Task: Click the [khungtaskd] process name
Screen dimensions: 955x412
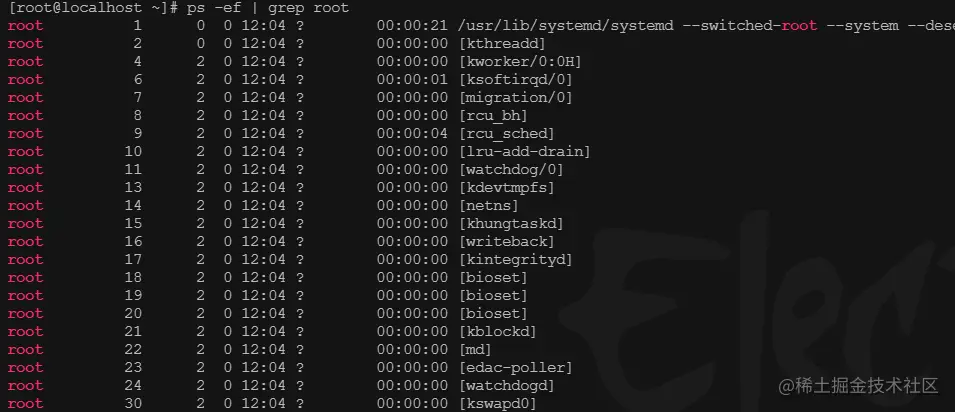Action: click(x=512, y=224)
